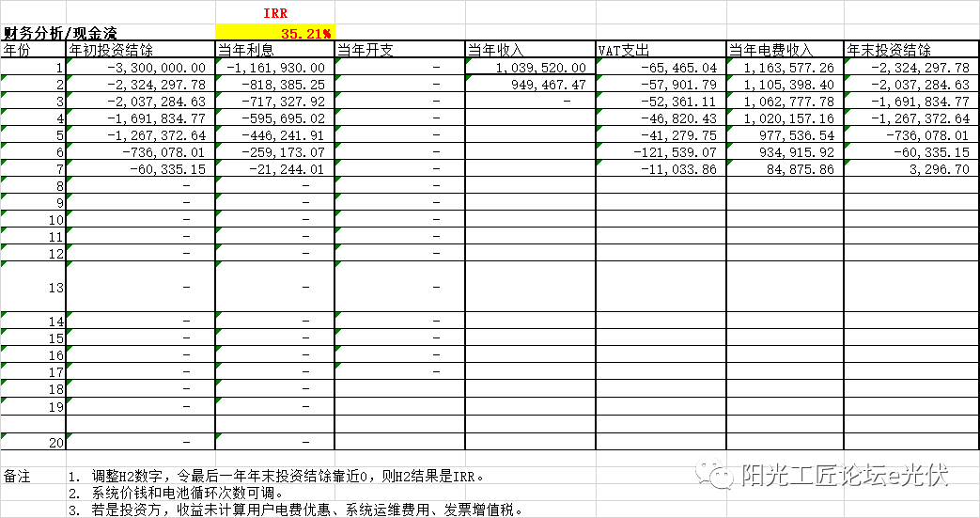
Task: Click note 2 about 系统价钱和电池循环次数
Action: tap(177, 493)
